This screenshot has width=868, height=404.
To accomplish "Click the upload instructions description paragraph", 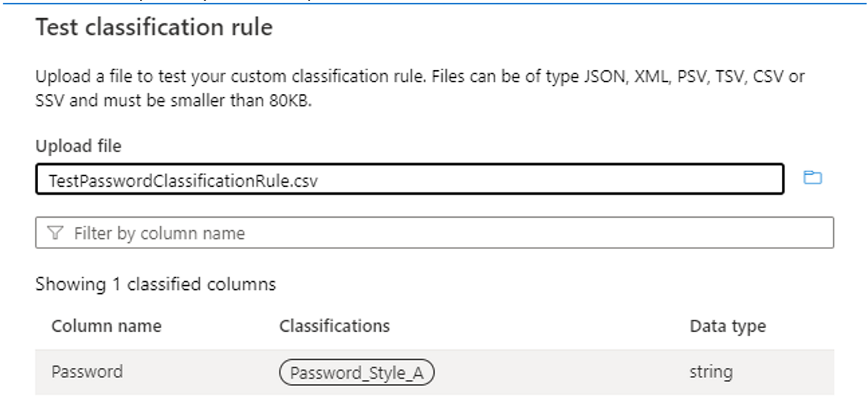I will click(x=420, y=90).
